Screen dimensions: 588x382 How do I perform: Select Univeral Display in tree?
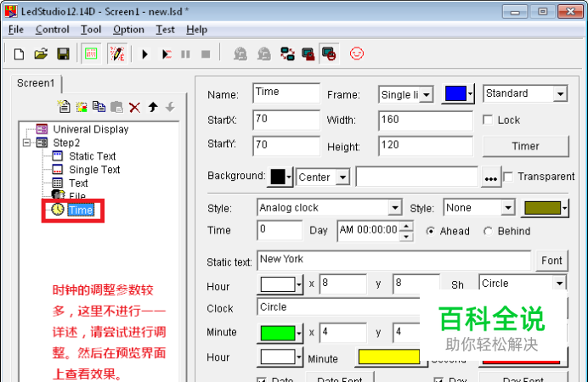pos(91,130)
